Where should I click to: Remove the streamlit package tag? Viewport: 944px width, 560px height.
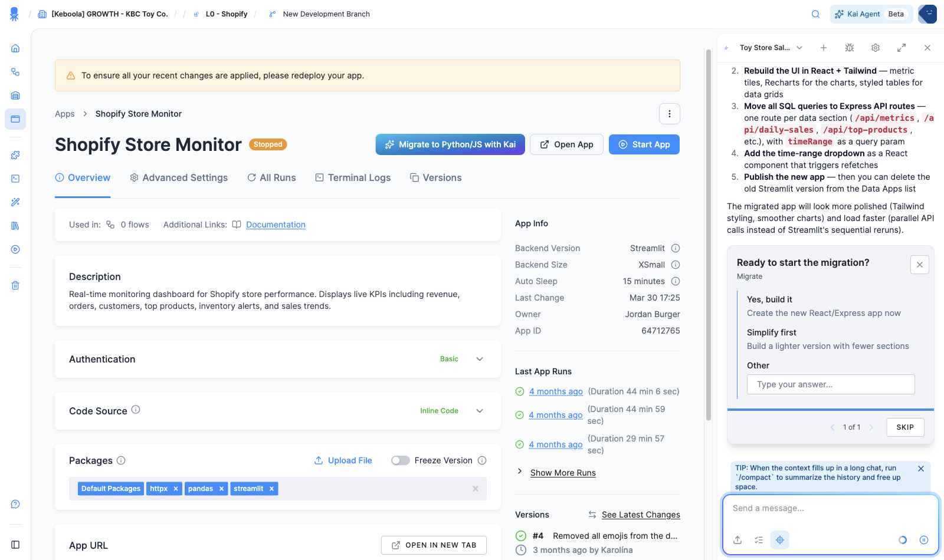271,489
